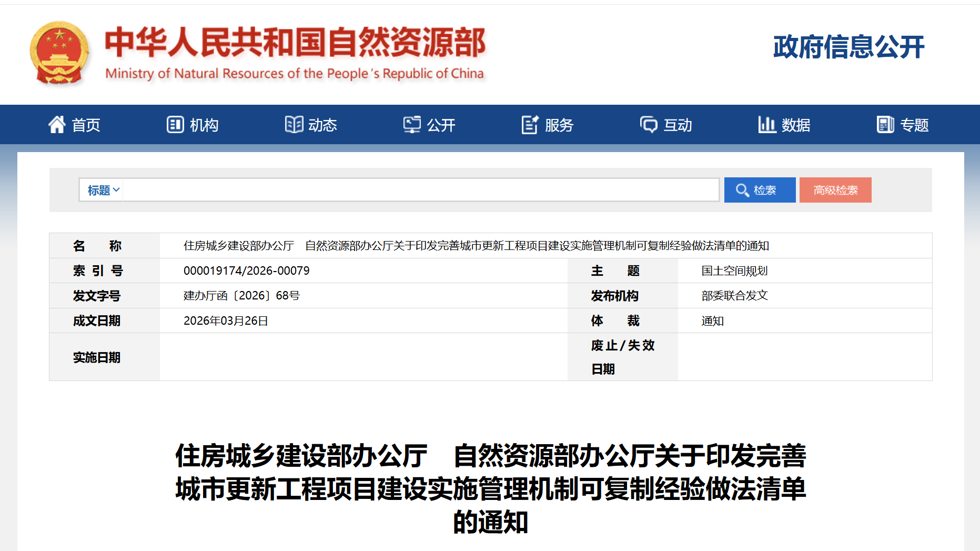The image size is (980, 551).
Task: Click the 高级检索 advanced search button
Action: point(835,190)
